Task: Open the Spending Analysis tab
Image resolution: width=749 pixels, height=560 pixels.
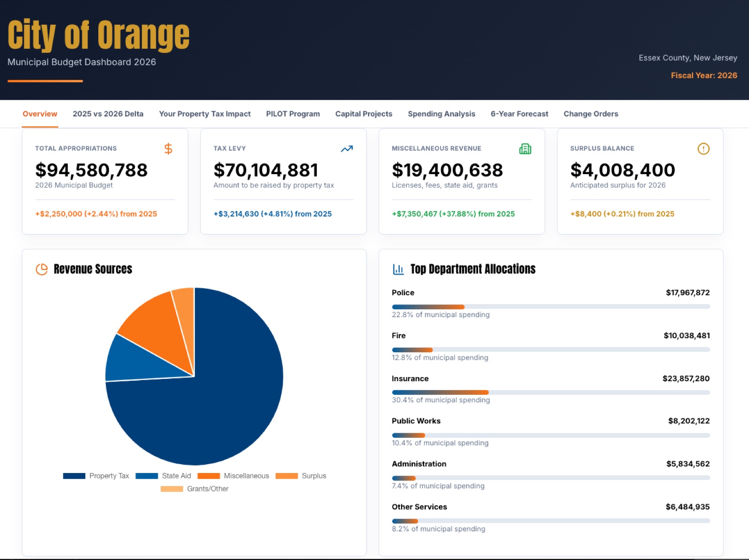Action: [x=441, y=114]
